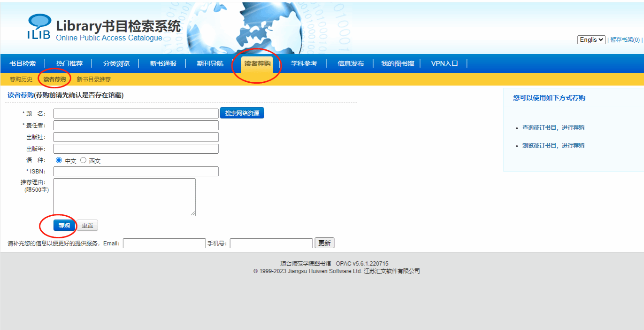Viewport: 644px width, 330px height.
Task: Click into the ISBN input field
Action: click(x=136, y=172)
